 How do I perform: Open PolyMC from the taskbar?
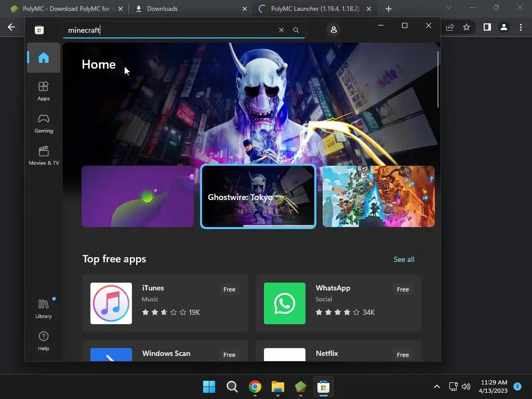pos(301,387)
